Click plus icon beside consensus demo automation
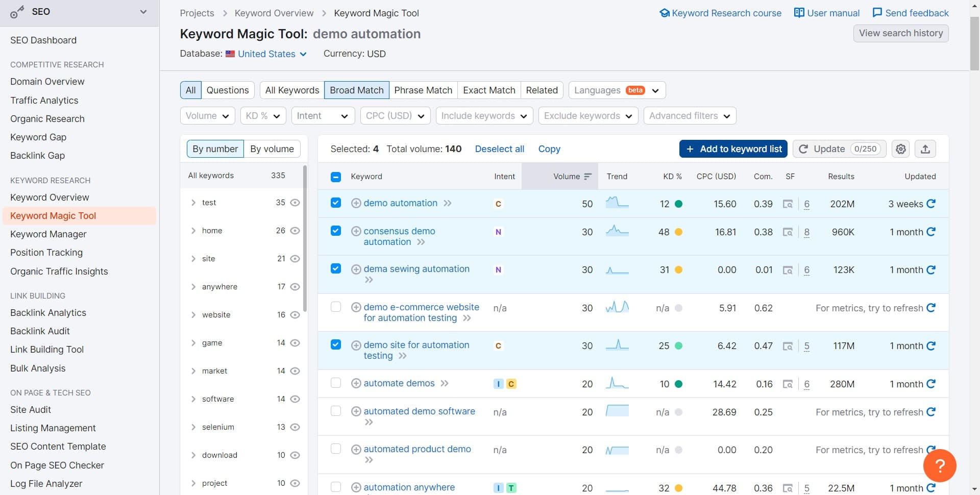This screenshot has width=980, height=495. 356,231
